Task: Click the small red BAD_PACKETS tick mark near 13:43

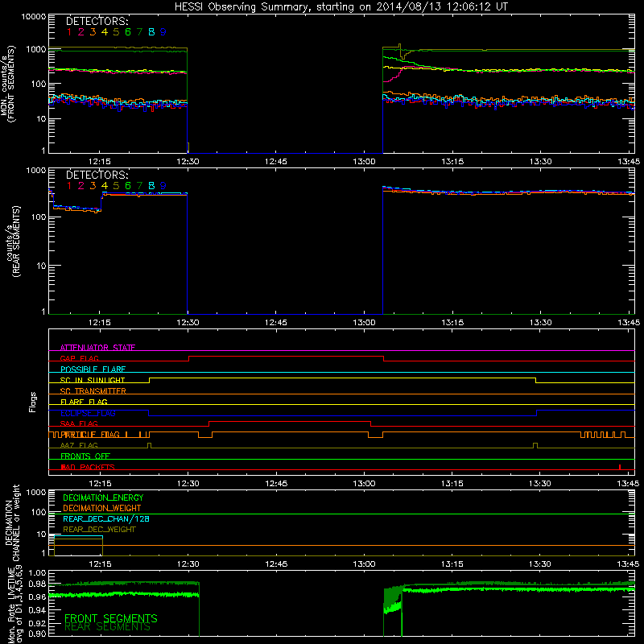Action: pos(619,467)
